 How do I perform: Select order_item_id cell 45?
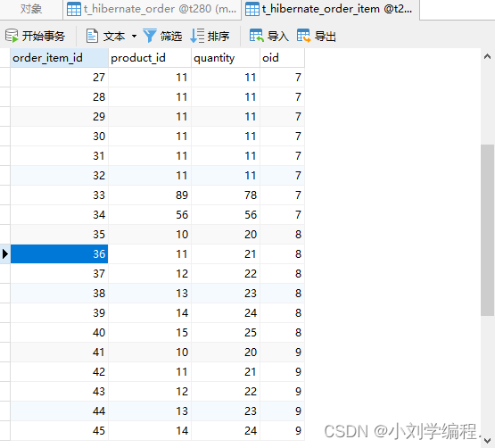click(x=60, y=431)
